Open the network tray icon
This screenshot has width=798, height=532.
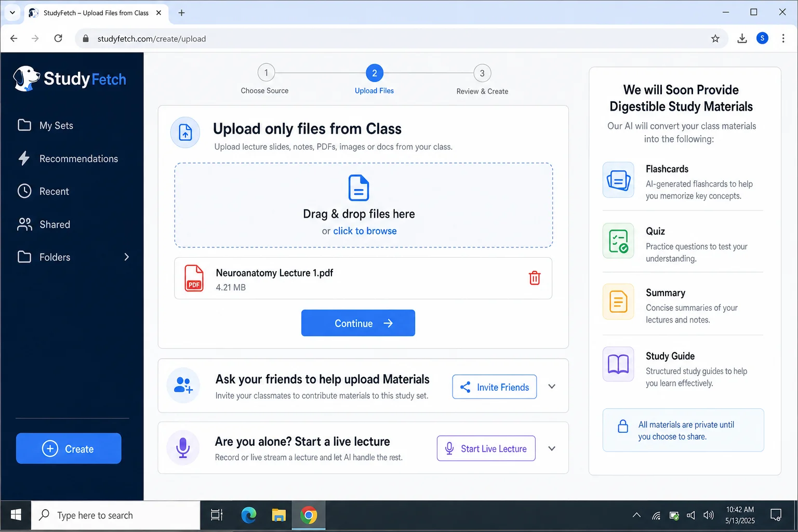[x=656, y=515]
